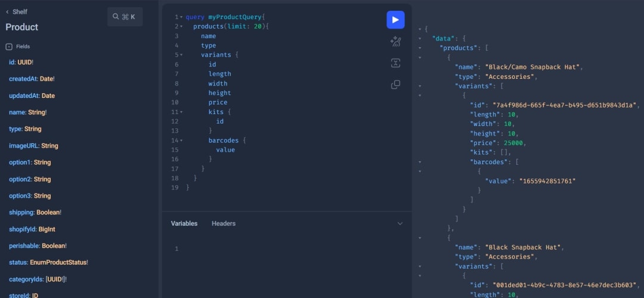Click "Black Snapback Hat" in the response

pos(522,247)
